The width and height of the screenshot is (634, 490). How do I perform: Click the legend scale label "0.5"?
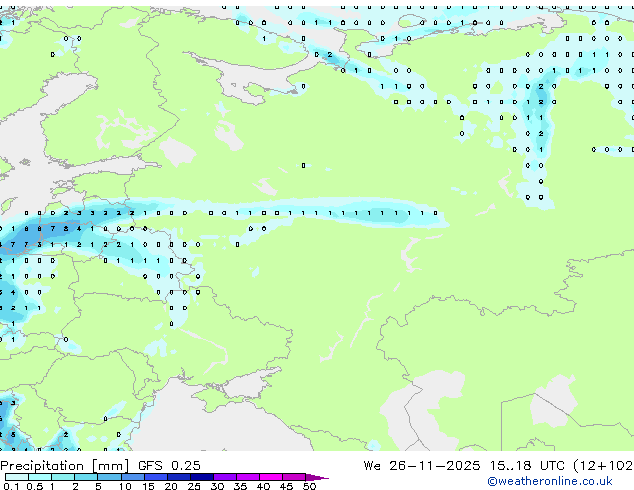pos(35,486)
